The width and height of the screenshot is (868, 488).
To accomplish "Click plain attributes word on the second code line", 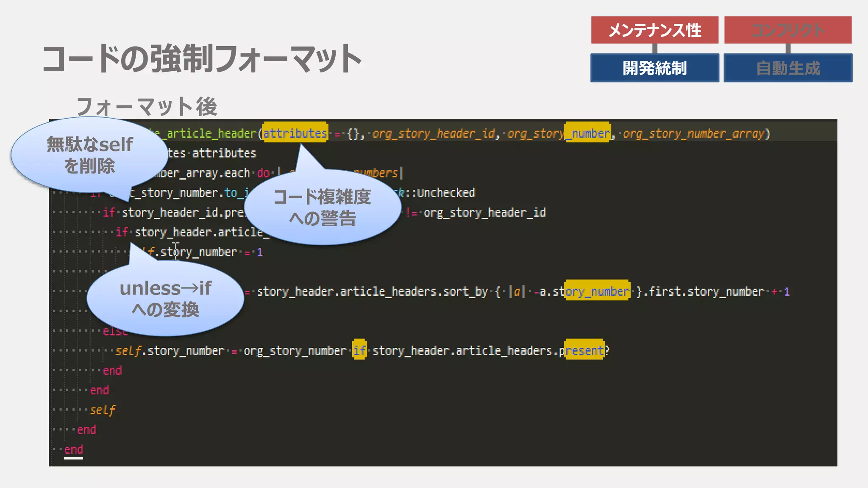I will tap(224, 153).
